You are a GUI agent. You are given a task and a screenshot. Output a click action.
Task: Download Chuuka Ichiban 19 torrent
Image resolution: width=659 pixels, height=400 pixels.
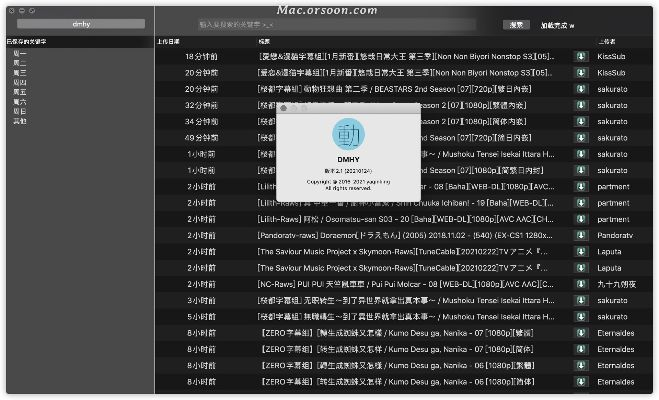tap(581, 203)
